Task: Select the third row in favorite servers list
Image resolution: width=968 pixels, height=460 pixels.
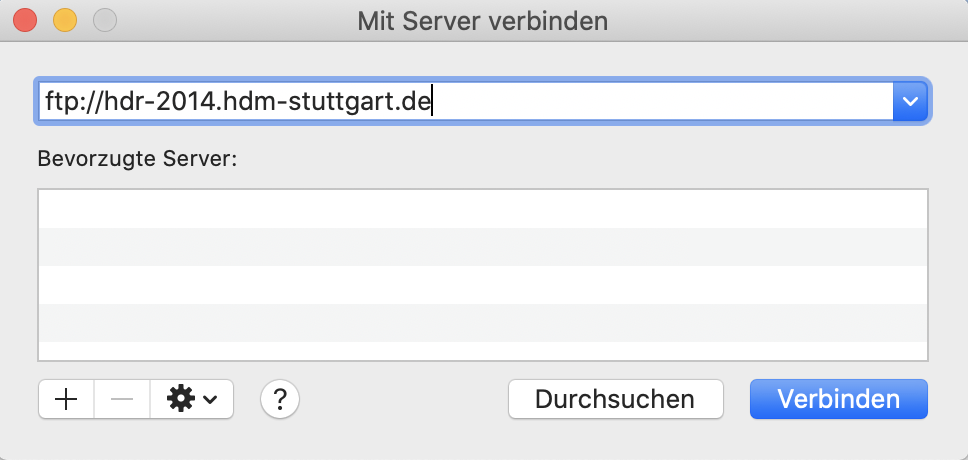Action: click(483, 285)
